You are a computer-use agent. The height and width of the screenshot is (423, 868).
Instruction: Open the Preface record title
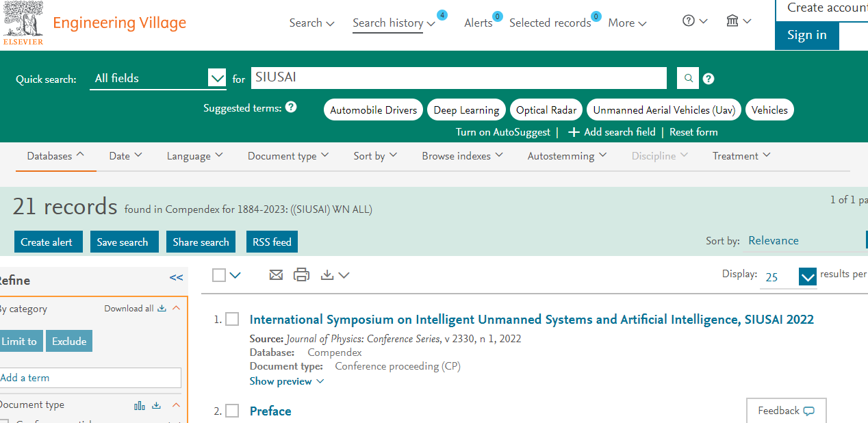point(270,411)
